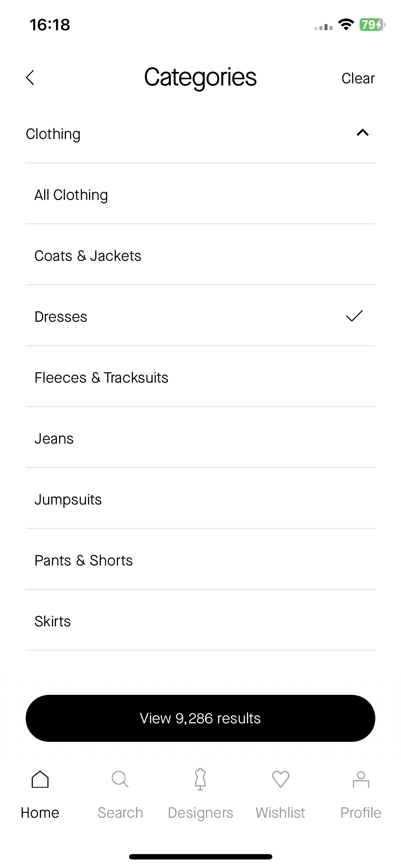Open the Wishlist heart icon
This screenshot has height=868, width=401.
[281, 779]
